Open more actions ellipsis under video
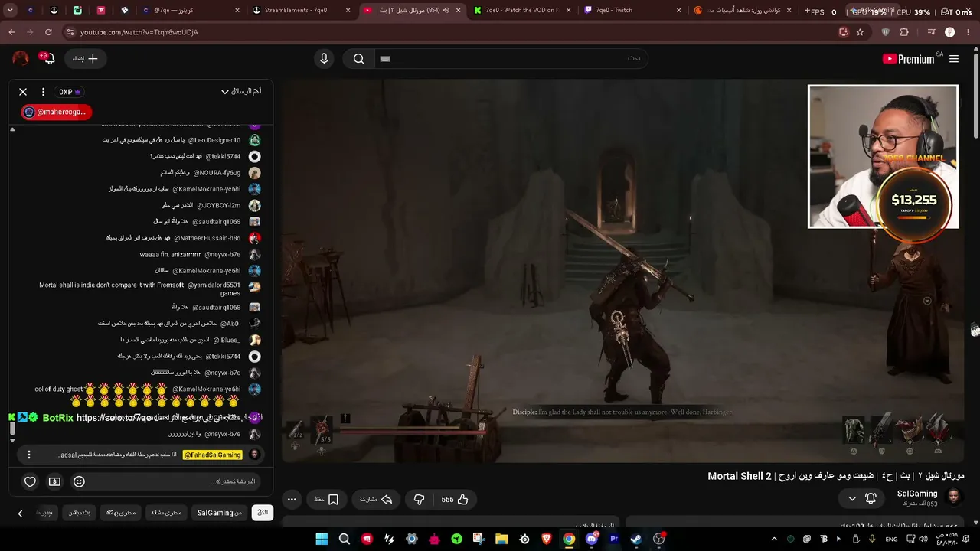The image size is (980, 551). [292, 500]
